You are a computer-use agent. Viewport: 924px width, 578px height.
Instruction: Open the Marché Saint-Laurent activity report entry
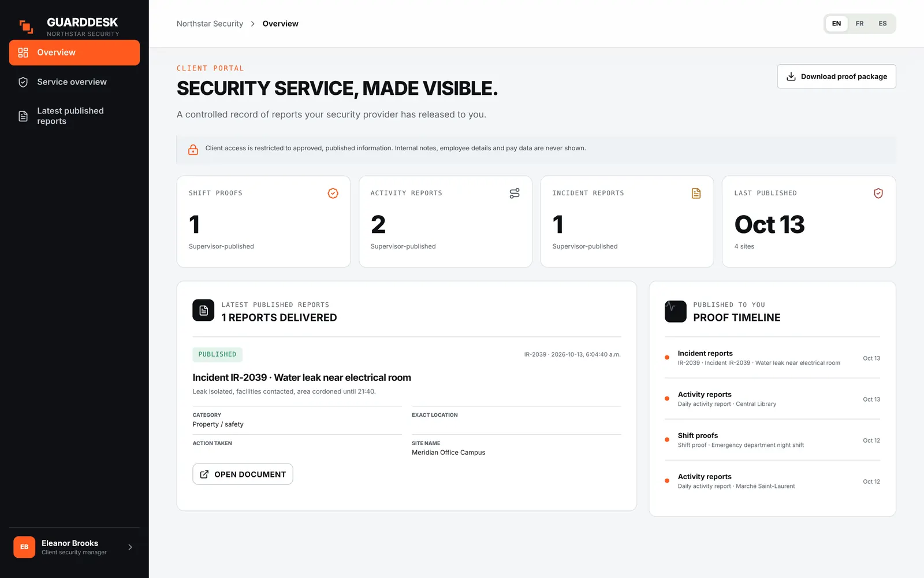tap(772, 481)
